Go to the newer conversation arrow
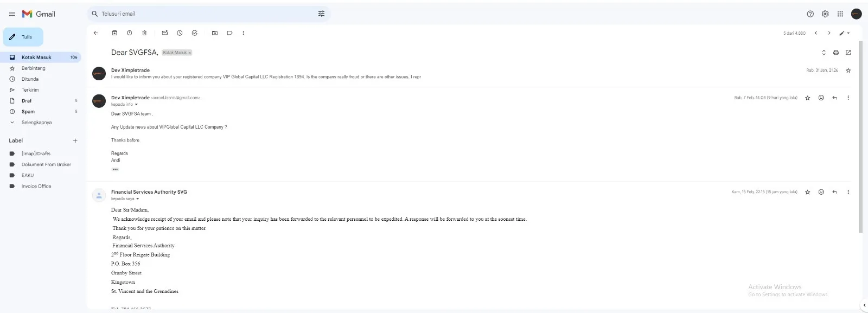This screenshot has width=868, height=313. click(815, 33)
